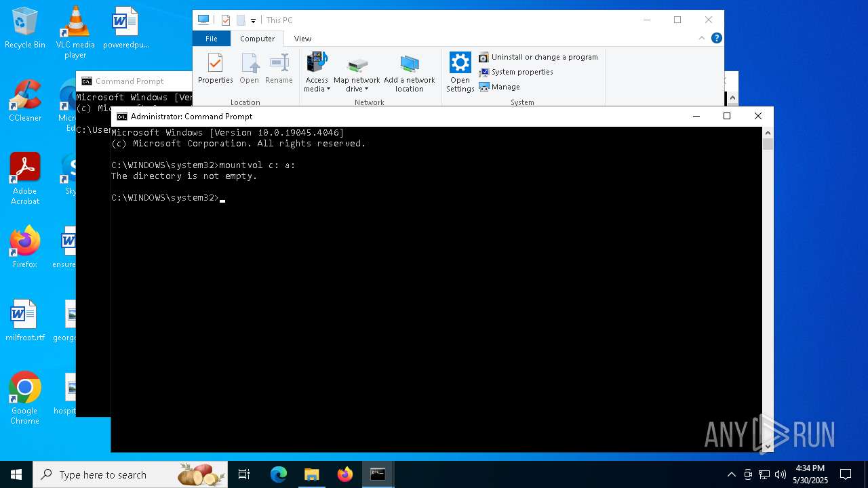This screenshot has height=488, width=868.
Task: Select the Firefox desktop shortcut
Action: pos(25,247)
